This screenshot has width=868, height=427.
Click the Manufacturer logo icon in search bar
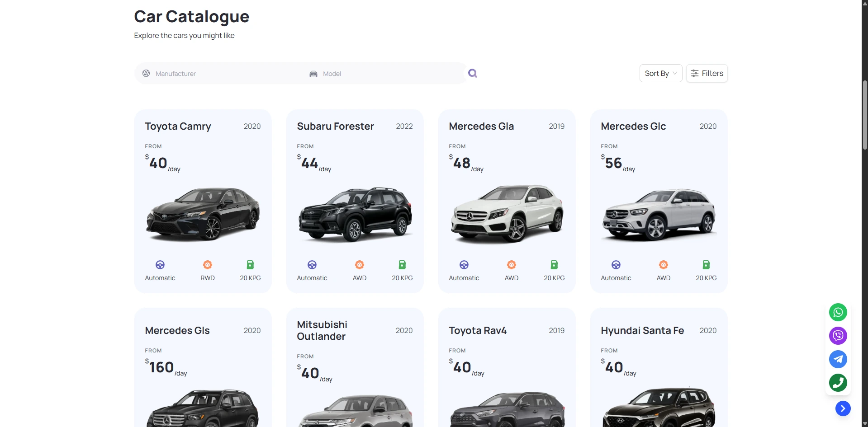click(146, 73)
